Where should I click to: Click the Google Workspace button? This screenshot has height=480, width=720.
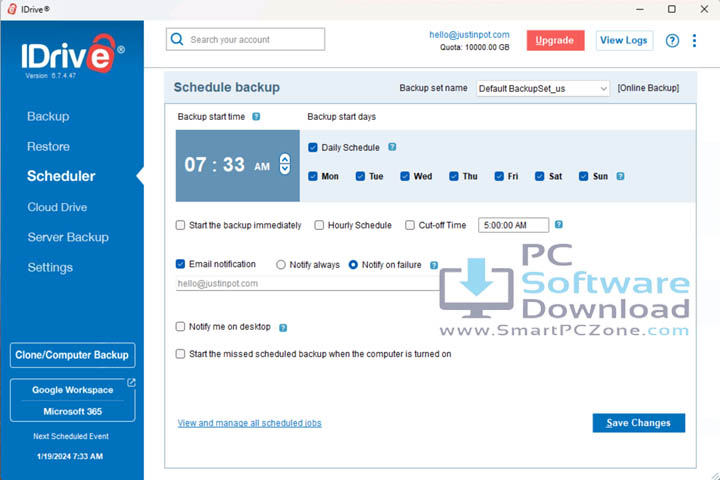[73, 390]
